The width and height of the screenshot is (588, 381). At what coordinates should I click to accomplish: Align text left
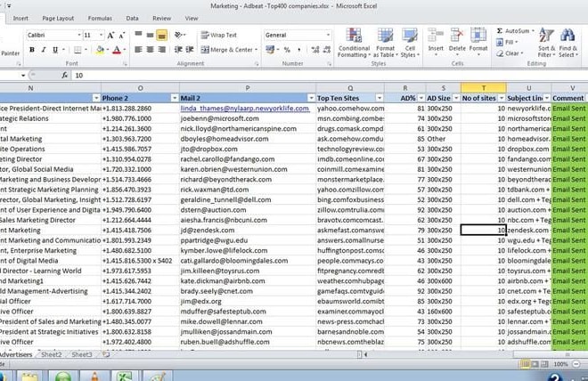[138, 50]
